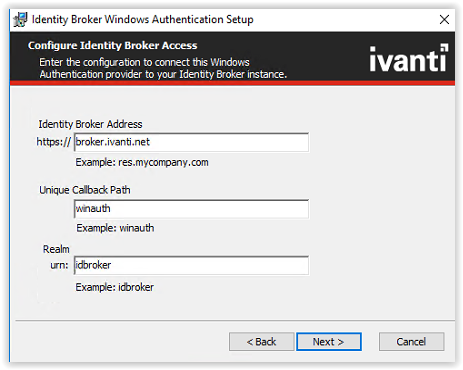The image size is (463, 370).
Task: Click the 'urn:' prefix label
Action: pyautogui.click(x=59, y=265)
